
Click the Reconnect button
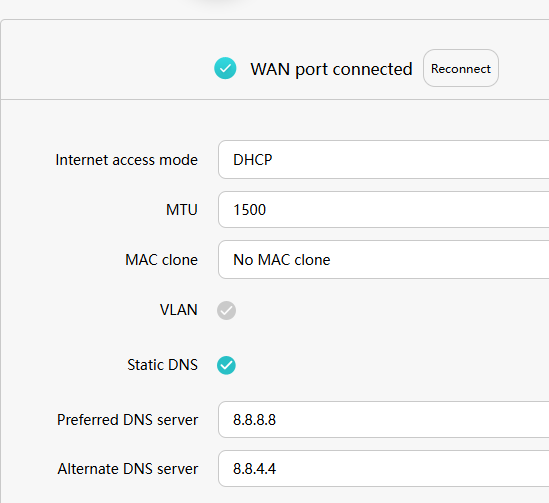click(461, 68)
